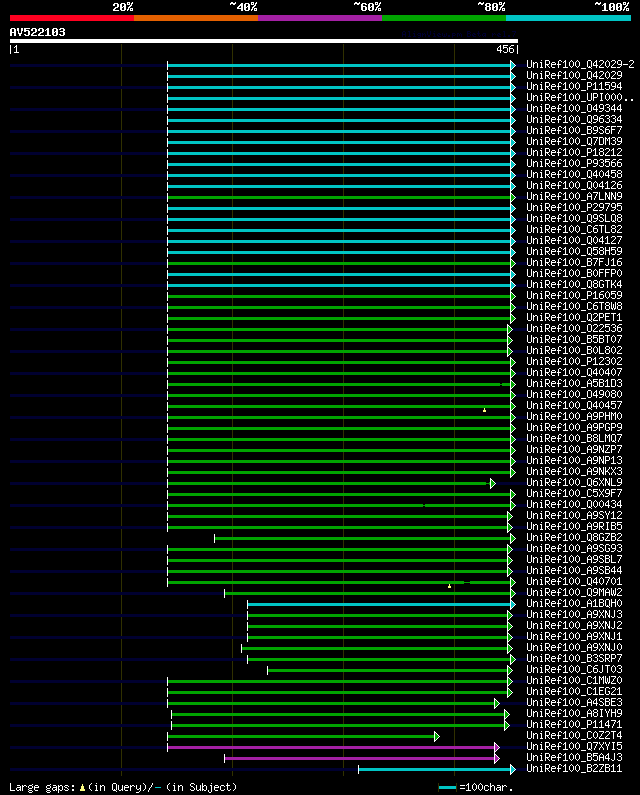
Task: Click the UniRef100_Q7DM39 label
Action: click(574, 141)
